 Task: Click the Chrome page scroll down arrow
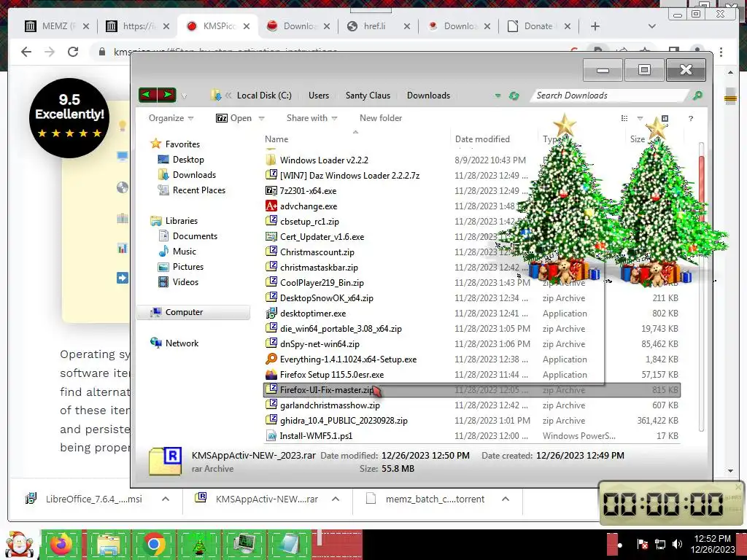click(x=730, y=471)
